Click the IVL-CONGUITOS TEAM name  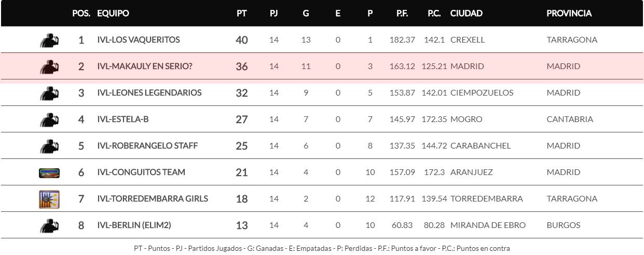pyautogui.click(x=141, y=172)
